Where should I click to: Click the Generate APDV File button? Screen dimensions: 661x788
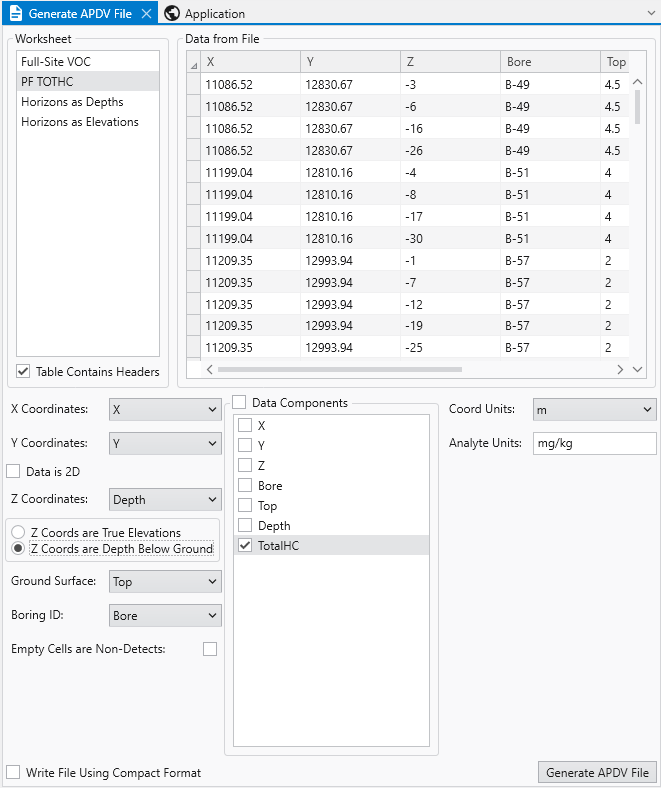(x=597, y=772)
